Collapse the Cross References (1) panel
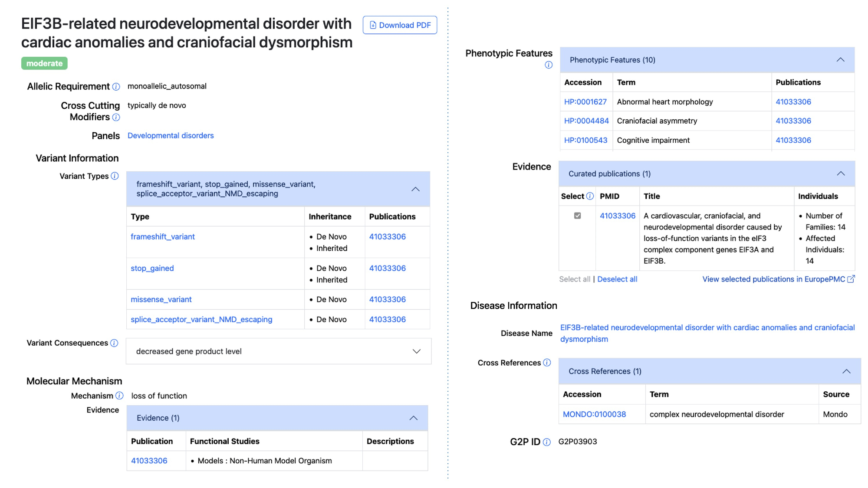Image resolution: width=868 pixels, height=488 pixels. [846, 371]
